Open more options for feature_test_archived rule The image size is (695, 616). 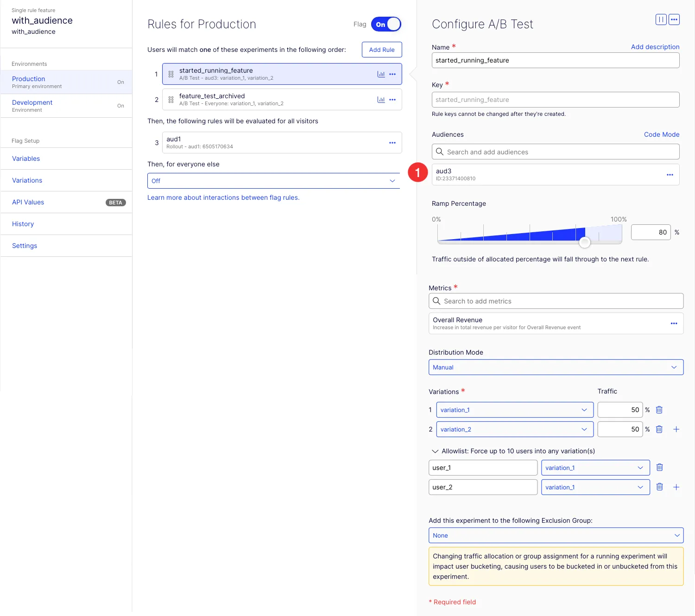point(392,100)
